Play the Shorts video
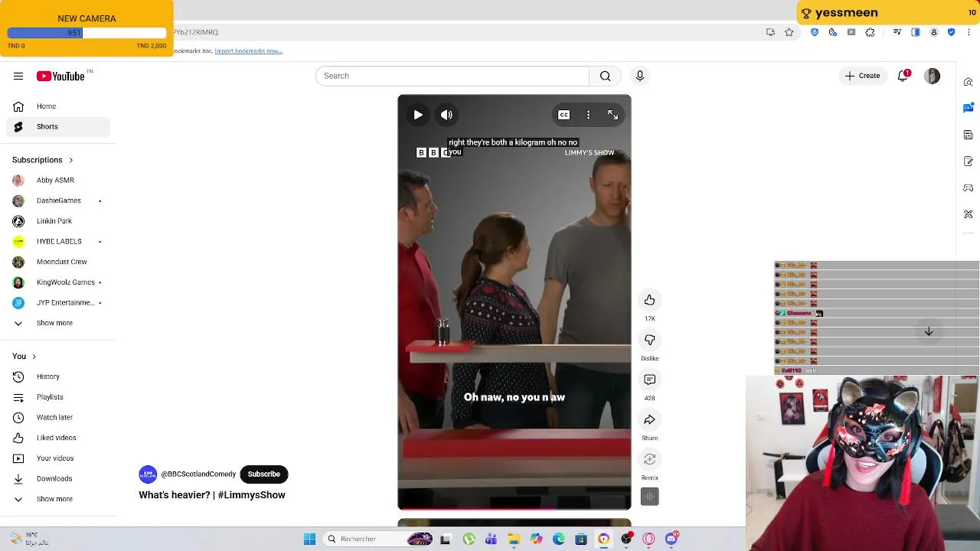This screenshot has width=980, height=551. click(418, 115)
